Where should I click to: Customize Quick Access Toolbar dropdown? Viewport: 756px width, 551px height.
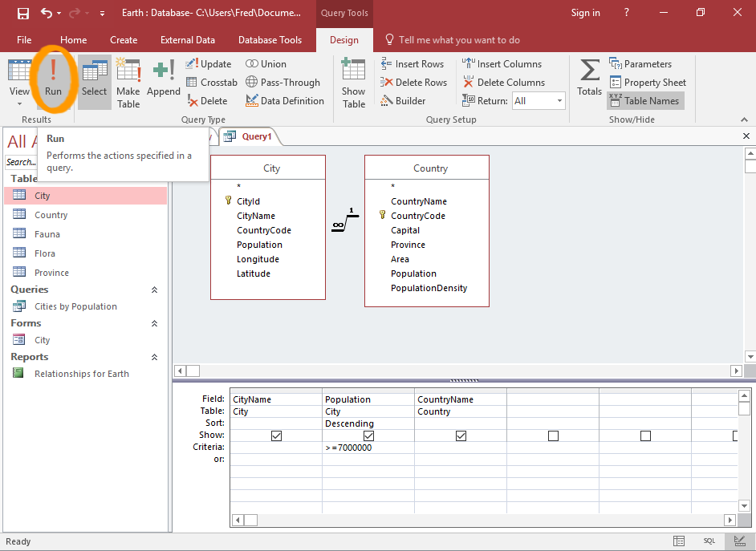pyautogui.click(x=102, y=14)
